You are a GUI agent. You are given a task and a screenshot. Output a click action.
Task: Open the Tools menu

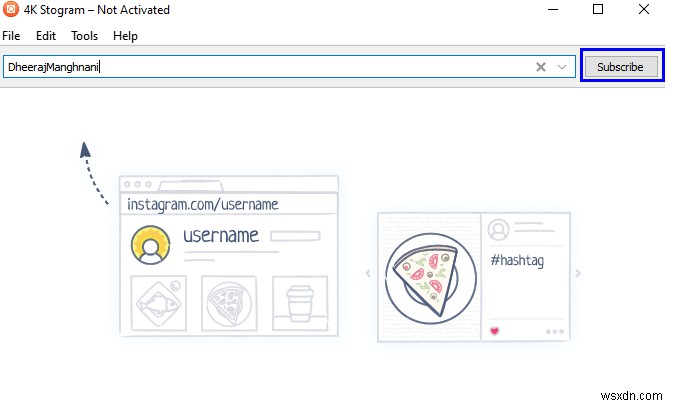[85, 35]
